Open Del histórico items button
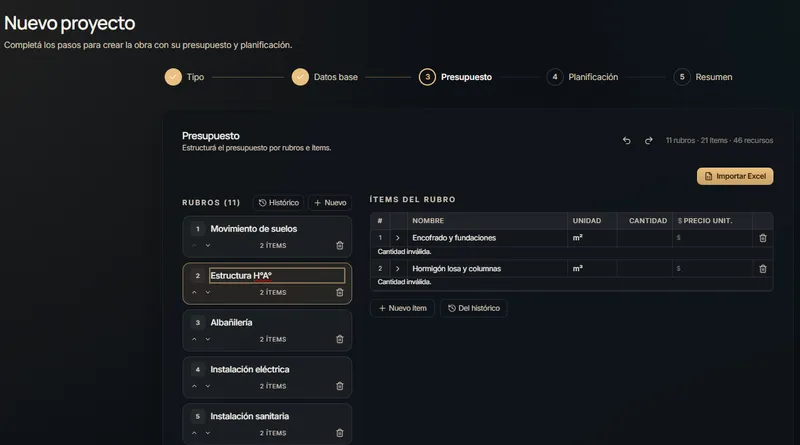 coord(474,308)
